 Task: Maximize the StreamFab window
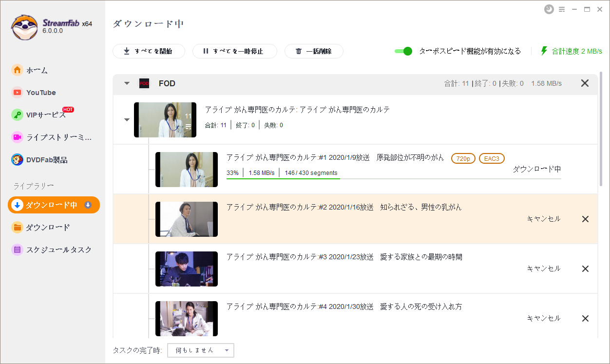587,9
